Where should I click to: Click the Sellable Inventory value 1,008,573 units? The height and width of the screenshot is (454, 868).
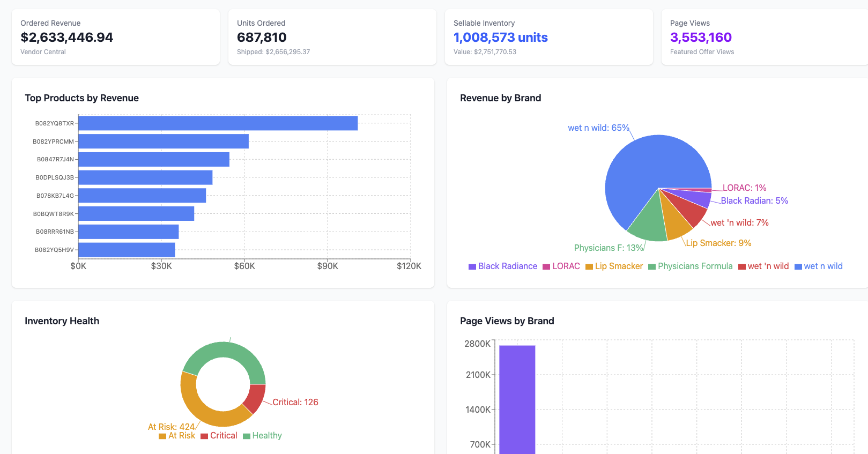[501, 38]
